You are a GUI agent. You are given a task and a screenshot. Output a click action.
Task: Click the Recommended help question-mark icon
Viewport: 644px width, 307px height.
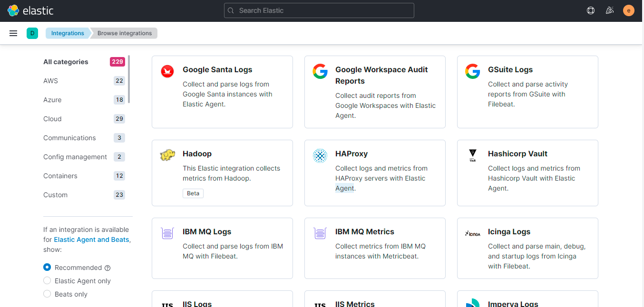[107, 268]
